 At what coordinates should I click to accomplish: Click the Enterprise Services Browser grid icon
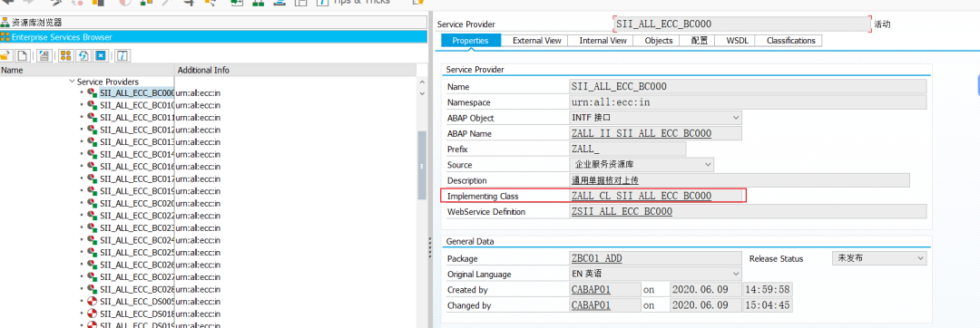pos(5,37)
